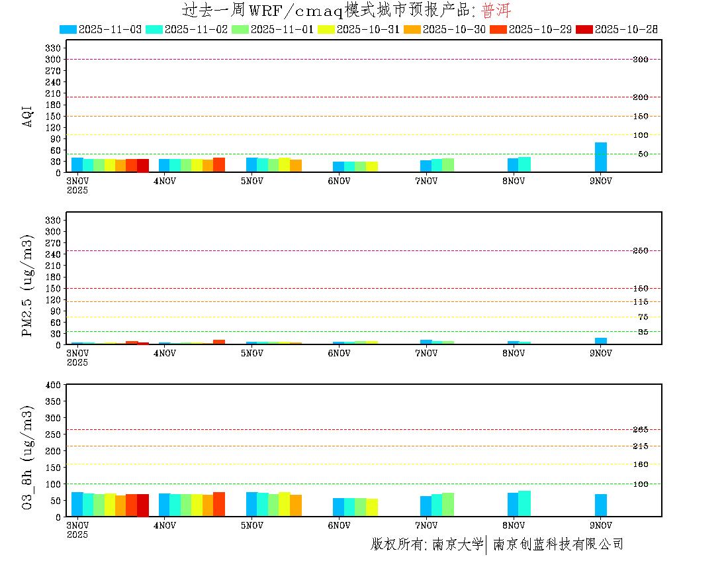Click the 250 threshold label in PM2.5 chart
This screenshot has height=563, width=728.
tap(640, 251)
